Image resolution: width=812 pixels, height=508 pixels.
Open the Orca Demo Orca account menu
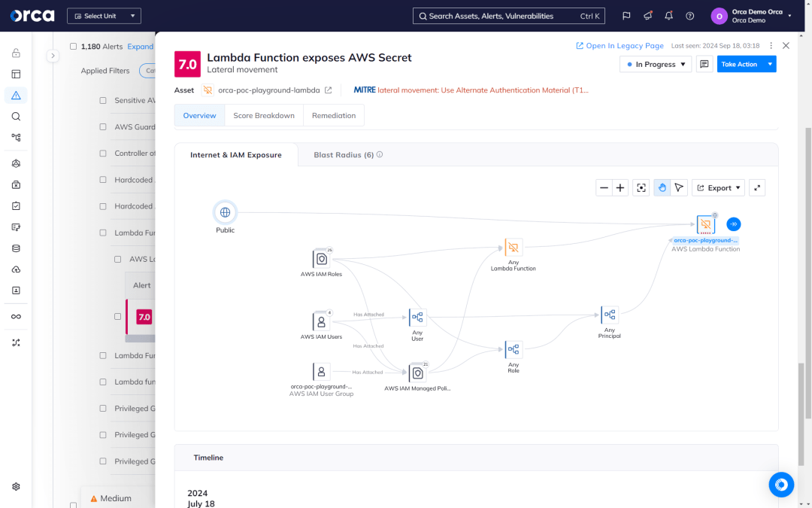point(751,16)
